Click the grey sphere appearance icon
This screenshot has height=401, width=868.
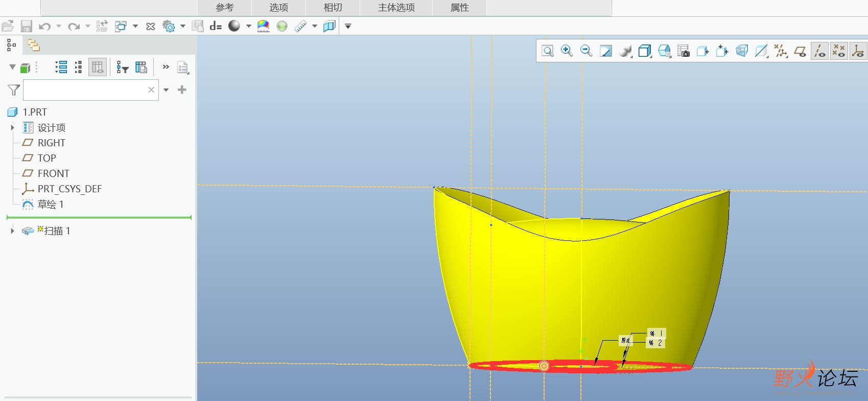(234, 26)
